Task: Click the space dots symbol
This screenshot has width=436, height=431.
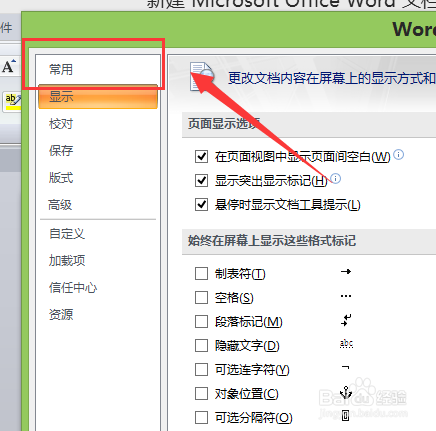Action: (x=346, y=296)
